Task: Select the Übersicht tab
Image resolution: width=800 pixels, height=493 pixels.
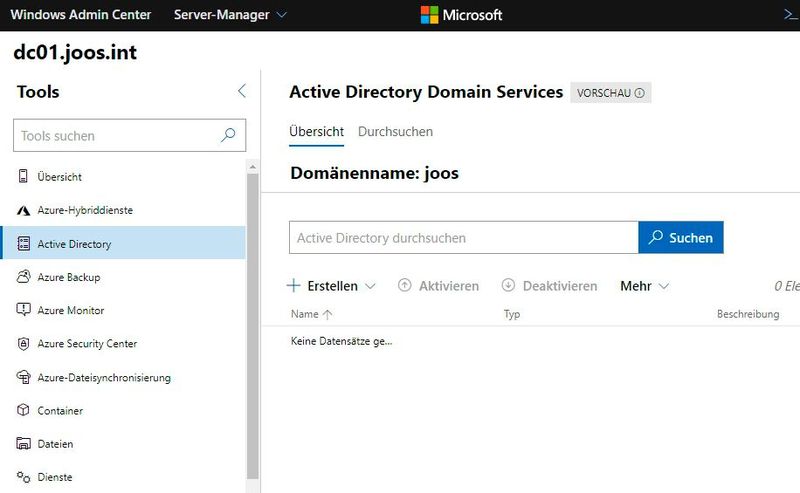Action: 316,132
